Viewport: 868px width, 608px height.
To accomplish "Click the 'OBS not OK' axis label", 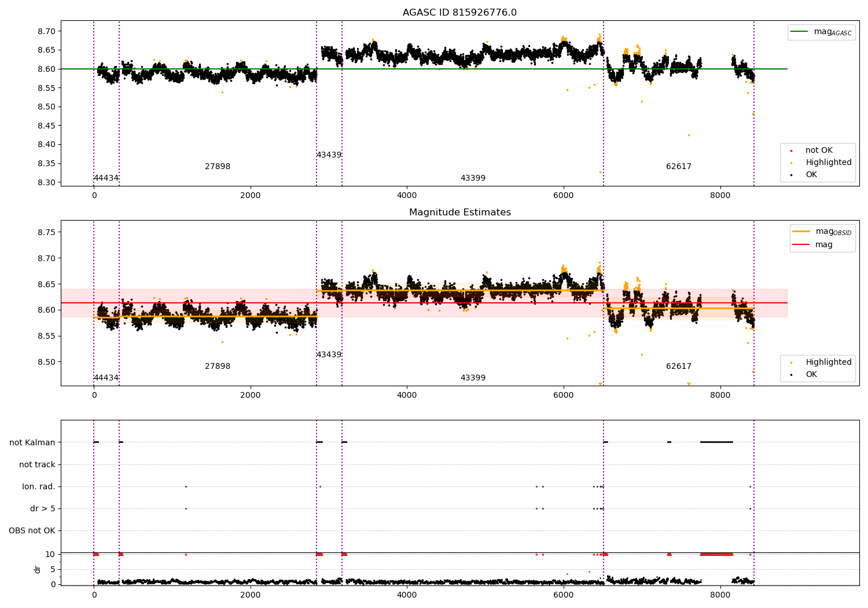I will [x=32, y=531].
